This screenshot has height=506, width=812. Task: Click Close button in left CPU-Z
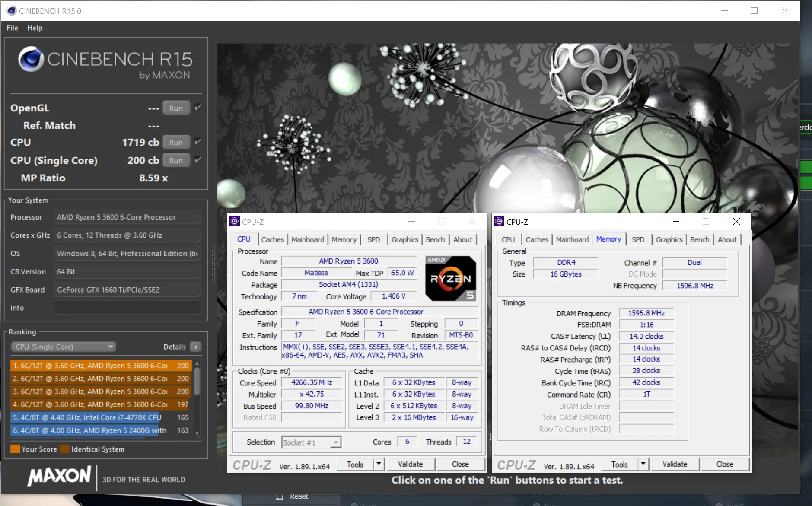click(460, 464)
